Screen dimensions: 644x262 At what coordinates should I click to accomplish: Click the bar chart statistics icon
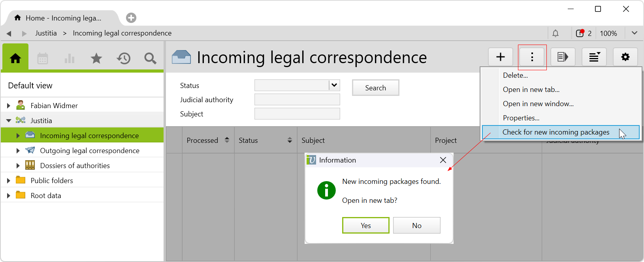(70, 59)
